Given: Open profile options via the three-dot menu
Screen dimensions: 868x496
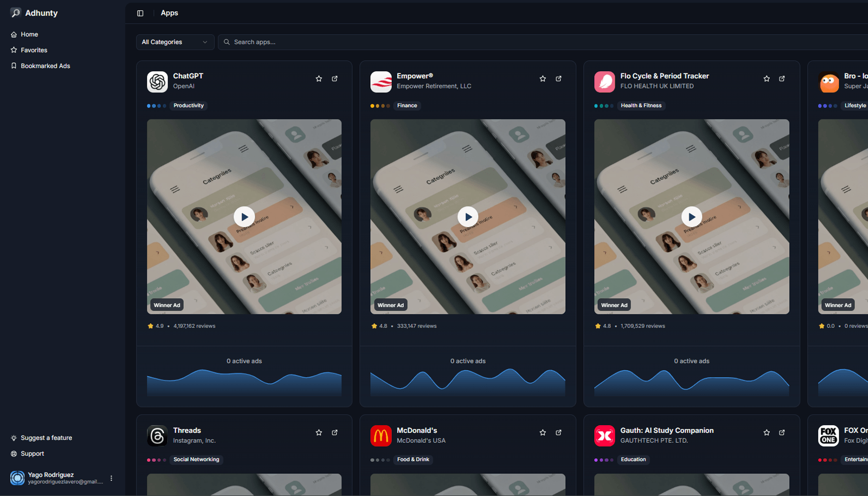Looking at the screenshot, I should click(x=111, y=478).
